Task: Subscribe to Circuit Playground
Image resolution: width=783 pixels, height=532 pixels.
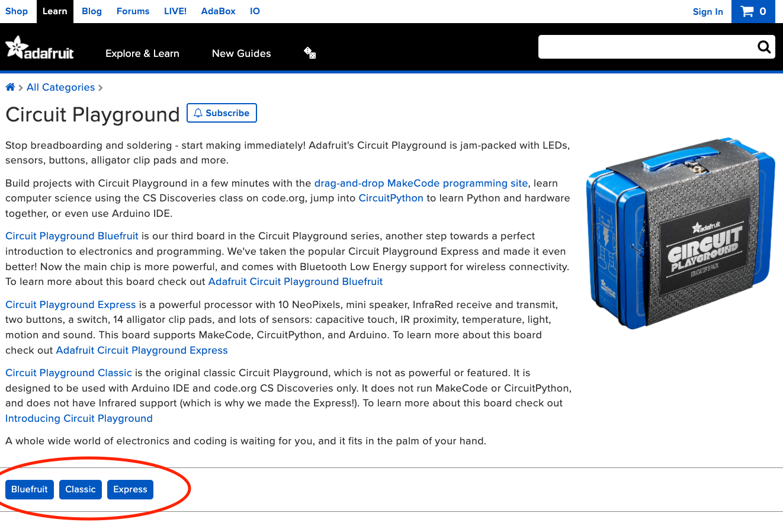Action: coord(222,113)
